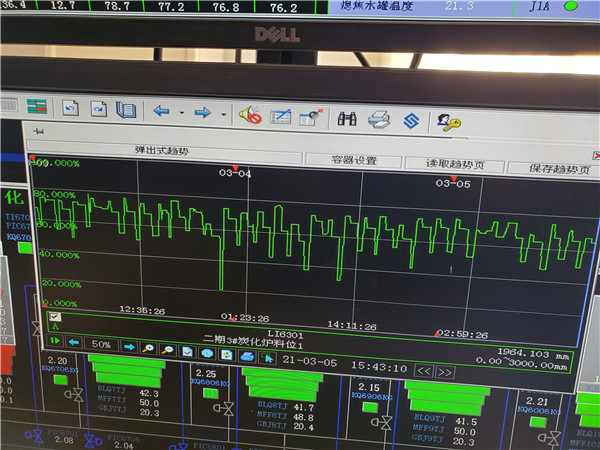600x450 pixels.
Task: Click the << rewind time button
Action: (x=424, y=370)
